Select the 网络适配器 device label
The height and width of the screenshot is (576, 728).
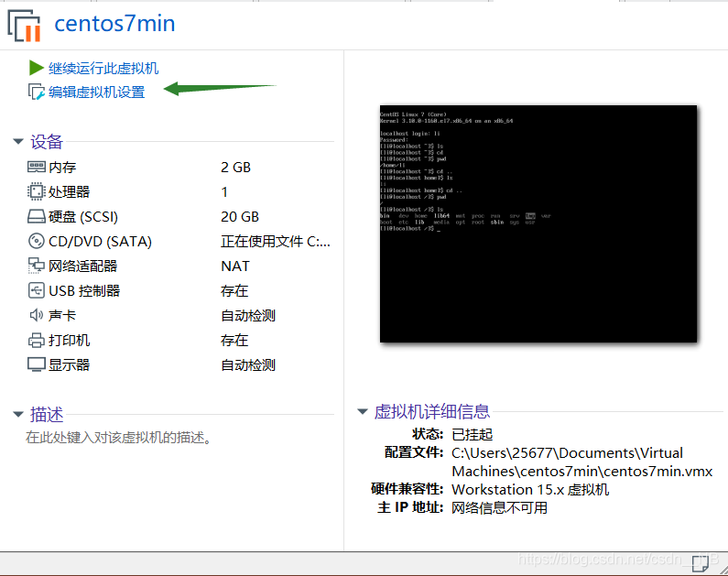coord(83,266)
